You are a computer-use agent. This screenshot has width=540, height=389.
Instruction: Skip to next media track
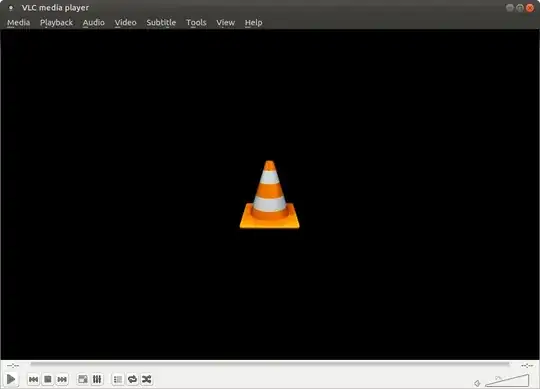[62, 379]
